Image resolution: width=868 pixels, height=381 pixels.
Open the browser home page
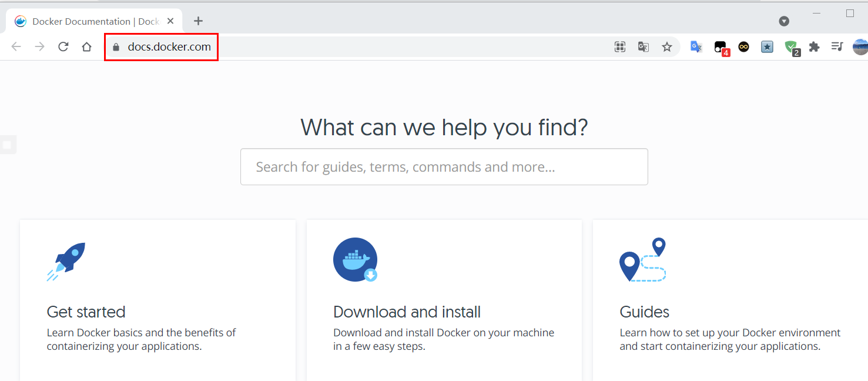click(x=87, y=47)
